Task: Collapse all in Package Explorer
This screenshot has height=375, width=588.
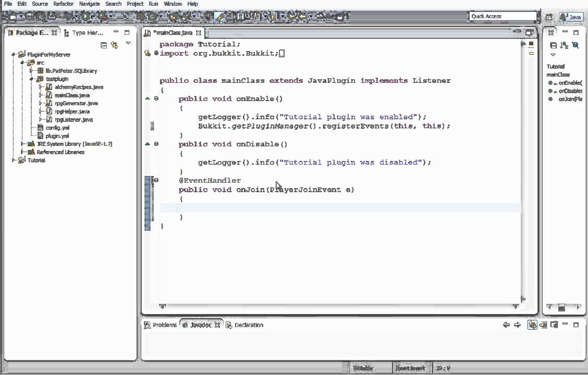Action: pos(104,45)
